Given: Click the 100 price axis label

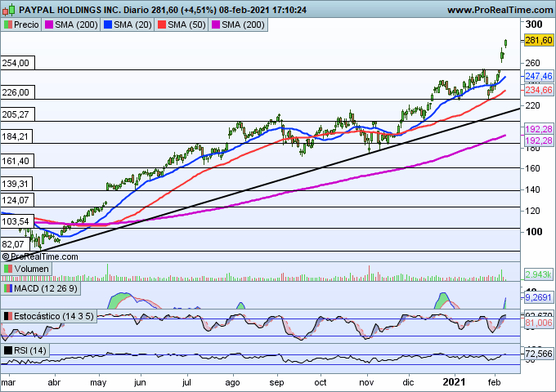Looking at the screenshot, I should pyautogui.click(x=534, y=232).
